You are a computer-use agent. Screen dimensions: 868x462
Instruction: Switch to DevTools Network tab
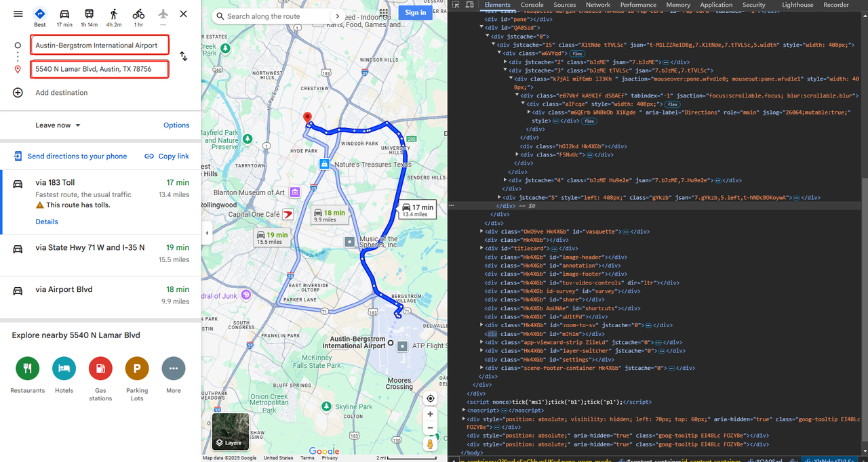(x=598, y=5)
